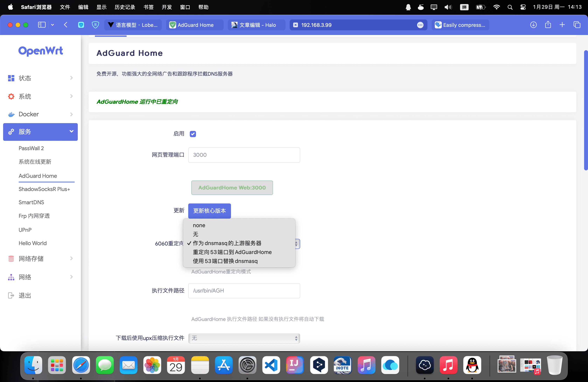Open a new tab with plus icon
Screen dimensions: 588x382
point(562,25)
